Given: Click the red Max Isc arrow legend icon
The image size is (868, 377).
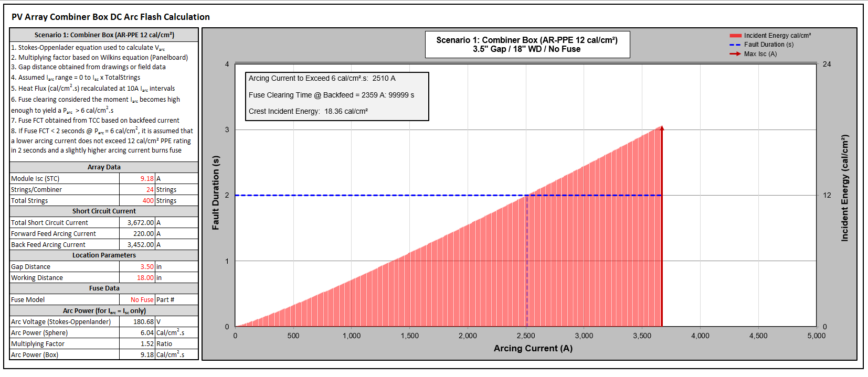Looking at the screenshot, I should point(735,54).
